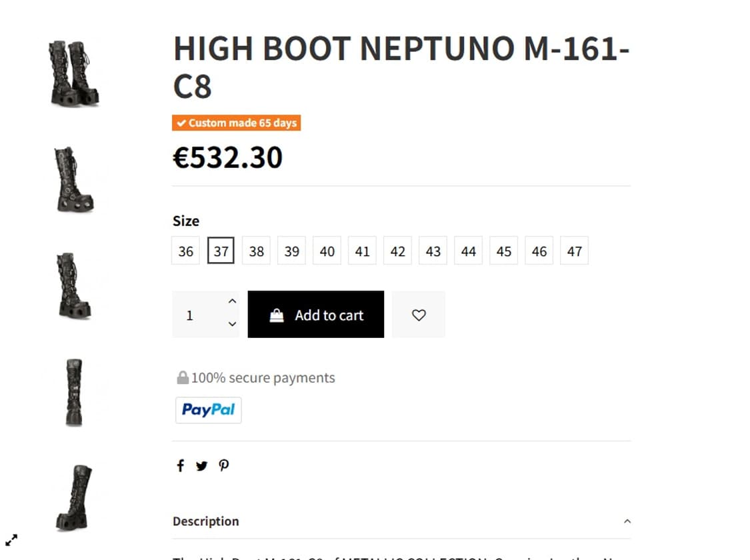Add the boot to wishlist heart
The image size is (750, 560).
pyautogui.click(x=419, y=315)
